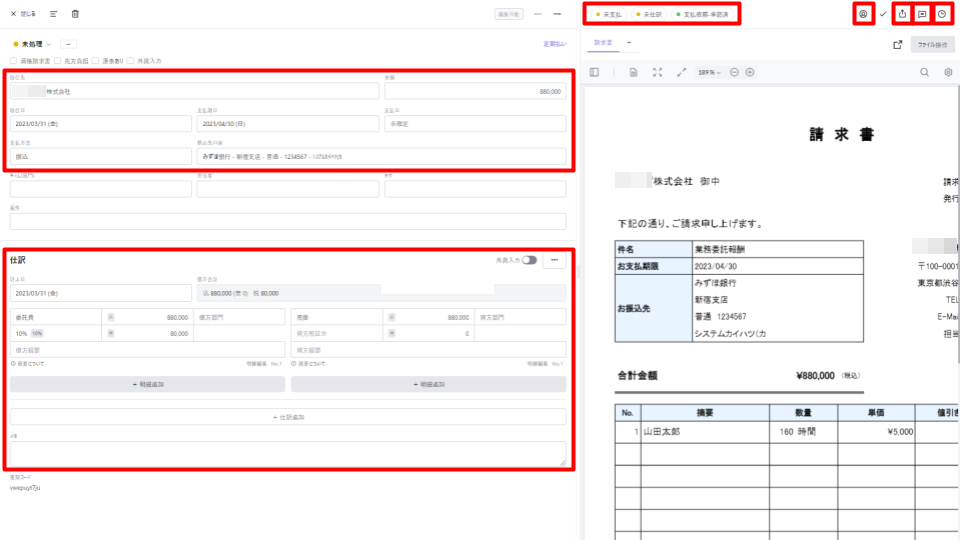Click the 支払依頼-承認済 status chip
This screenshot has width=960, height=540.
pos(702,14)
